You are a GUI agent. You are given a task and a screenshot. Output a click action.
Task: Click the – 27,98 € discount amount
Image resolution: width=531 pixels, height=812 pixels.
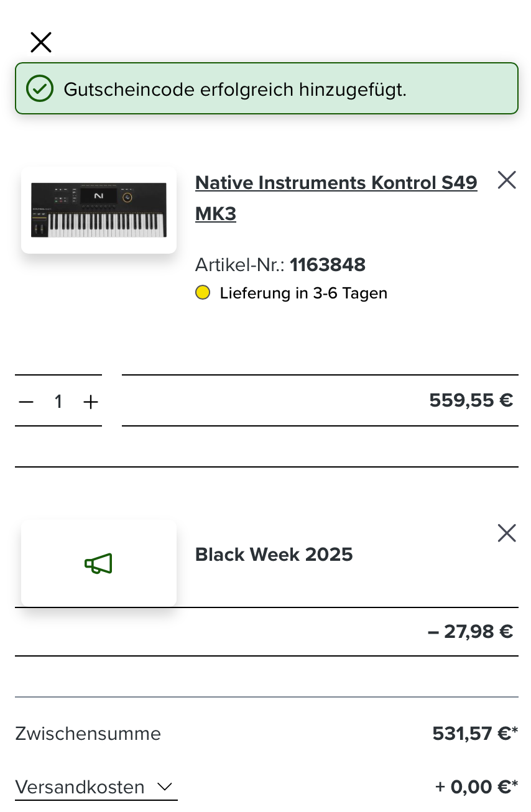coord(470,632)
